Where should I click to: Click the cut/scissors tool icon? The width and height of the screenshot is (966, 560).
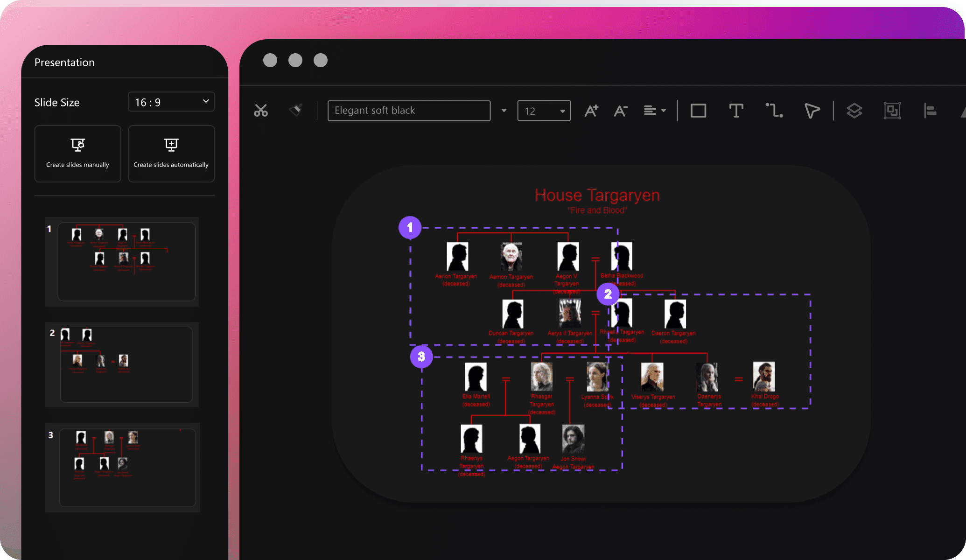click(261, 110)
